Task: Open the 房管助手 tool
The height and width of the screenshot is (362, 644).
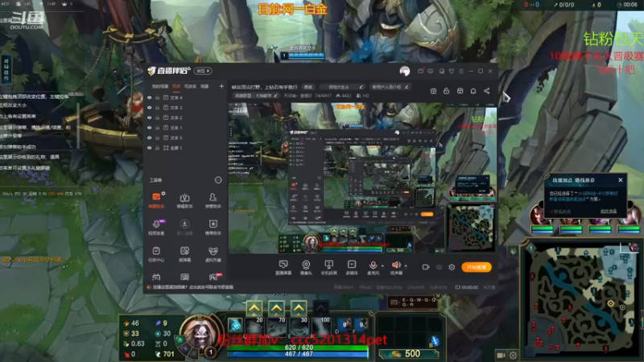Action: [213, 200]
